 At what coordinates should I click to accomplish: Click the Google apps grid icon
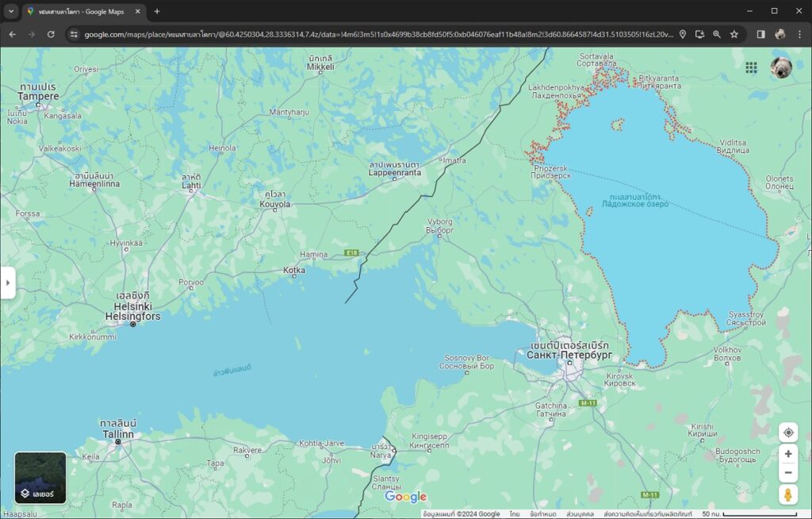751,67
